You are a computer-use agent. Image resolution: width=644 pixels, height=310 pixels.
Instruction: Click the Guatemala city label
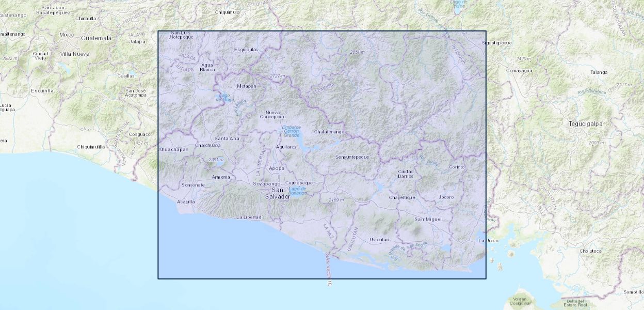click(96, 38)
